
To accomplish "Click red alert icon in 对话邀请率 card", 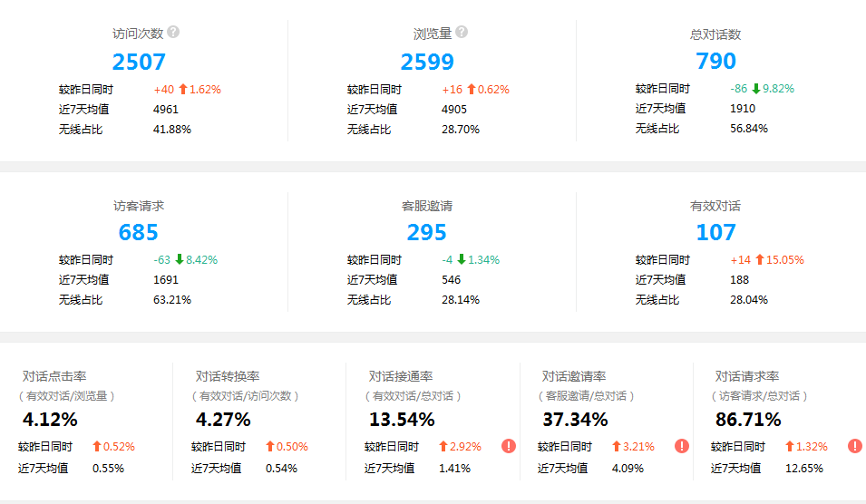I will 682,446.
